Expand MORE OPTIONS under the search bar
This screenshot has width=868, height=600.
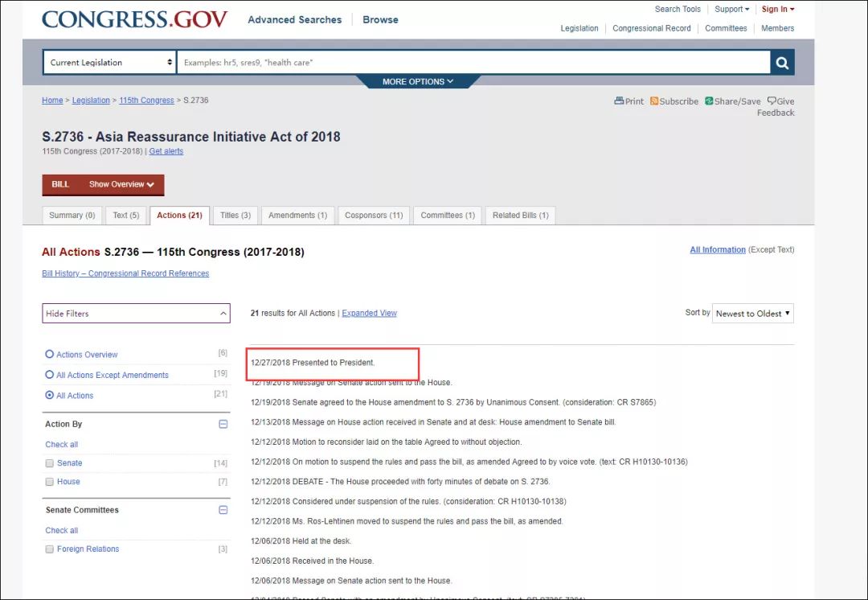[418, 81]
